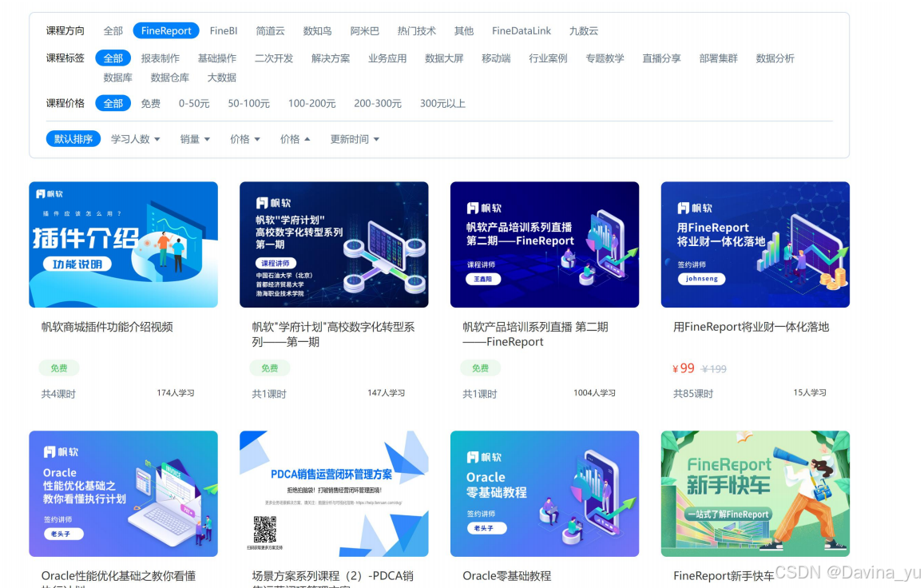Pick the 大数据 course tag
Viewport: 924px width, 588px height.
tap(221, 77)
